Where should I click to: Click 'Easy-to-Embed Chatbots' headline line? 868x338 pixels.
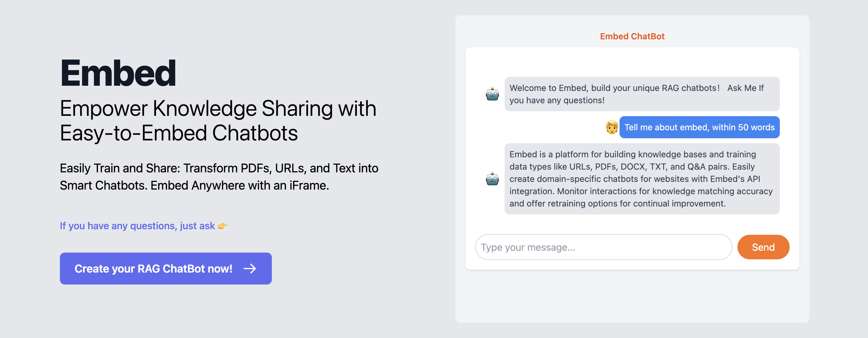179,133
